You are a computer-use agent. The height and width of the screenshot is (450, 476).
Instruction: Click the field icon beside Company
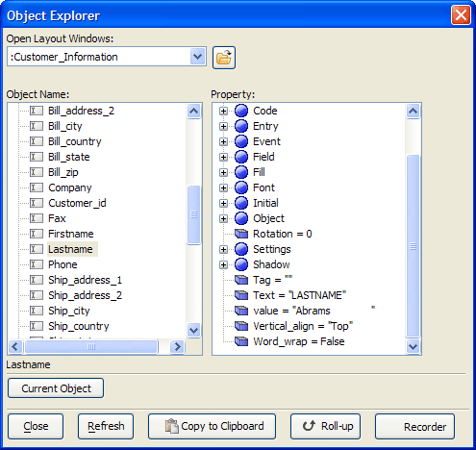[x=37, y=187]
